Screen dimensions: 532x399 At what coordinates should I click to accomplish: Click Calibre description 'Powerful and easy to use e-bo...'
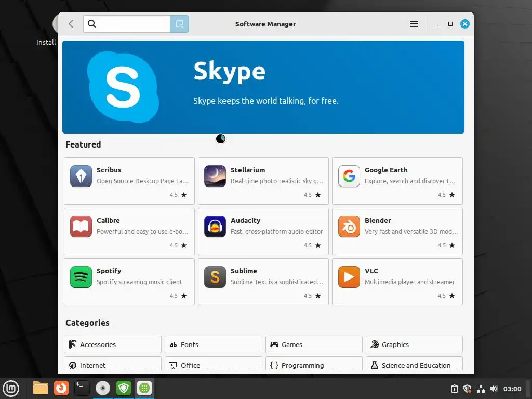(142, 231)
